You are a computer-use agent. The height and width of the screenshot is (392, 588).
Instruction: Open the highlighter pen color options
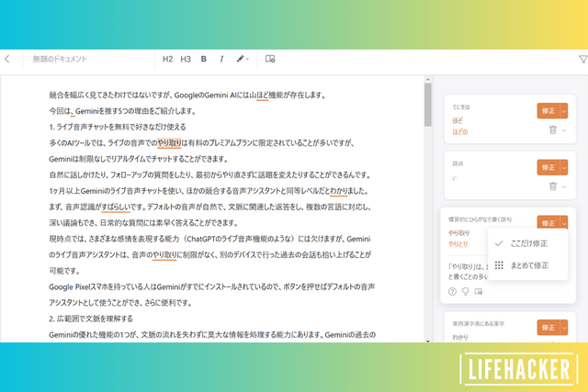click(243, 59)
